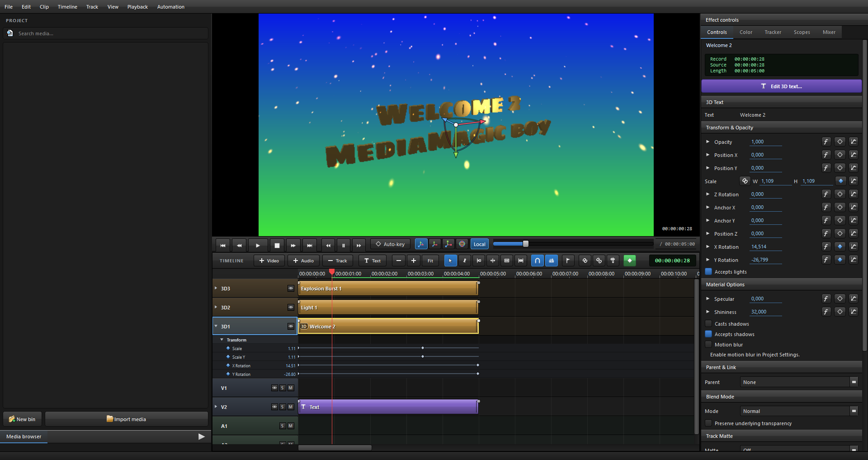Add a marker with the flag icon
868x460 pixels.
[568, 261]
